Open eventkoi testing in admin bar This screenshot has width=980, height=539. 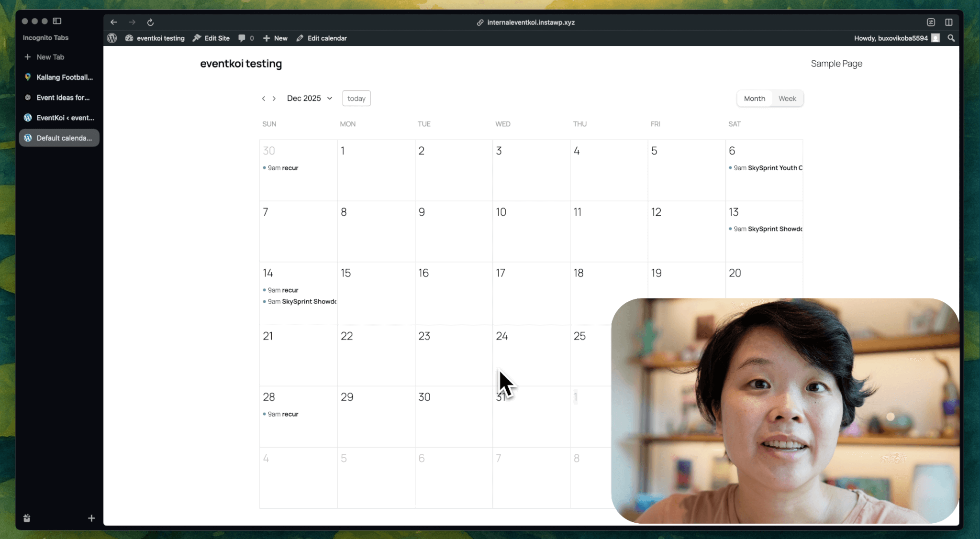click(x=155, y=38)
